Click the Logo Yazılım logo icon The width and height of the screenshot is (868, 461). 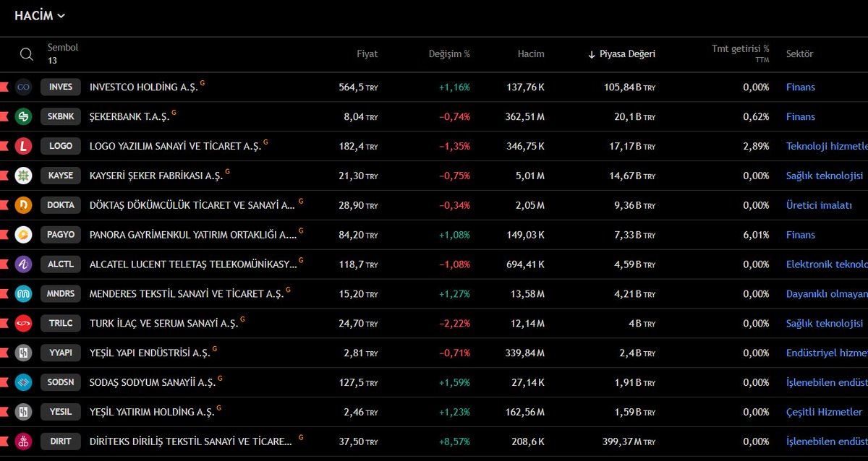click(24, 147)
